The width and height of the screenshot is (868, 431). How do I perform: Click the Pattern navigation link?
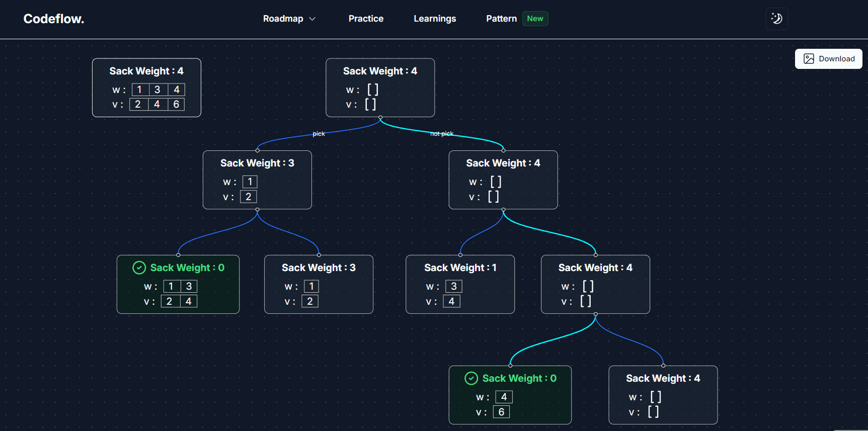coord(501,19)
